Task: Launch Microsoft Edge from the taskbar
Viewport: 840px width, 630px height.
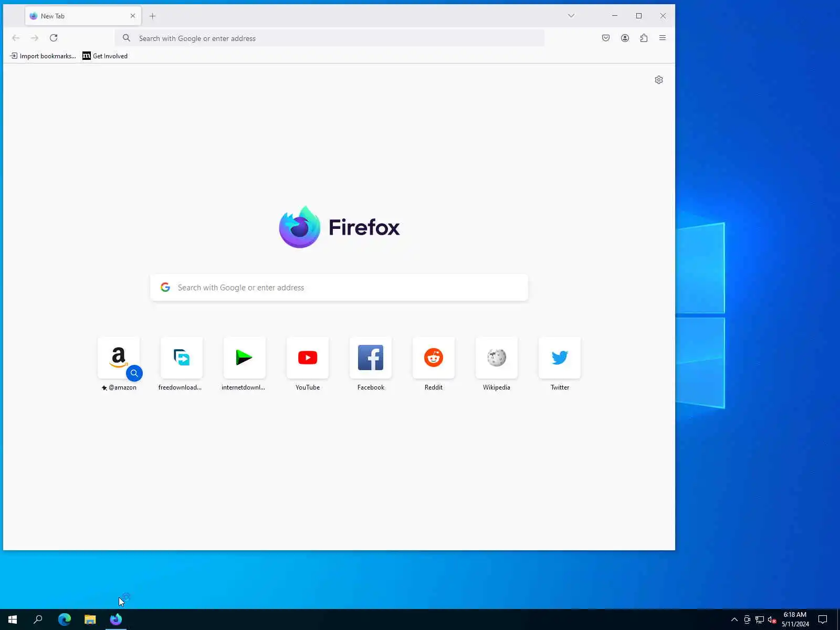Action: tap(64, 619)
